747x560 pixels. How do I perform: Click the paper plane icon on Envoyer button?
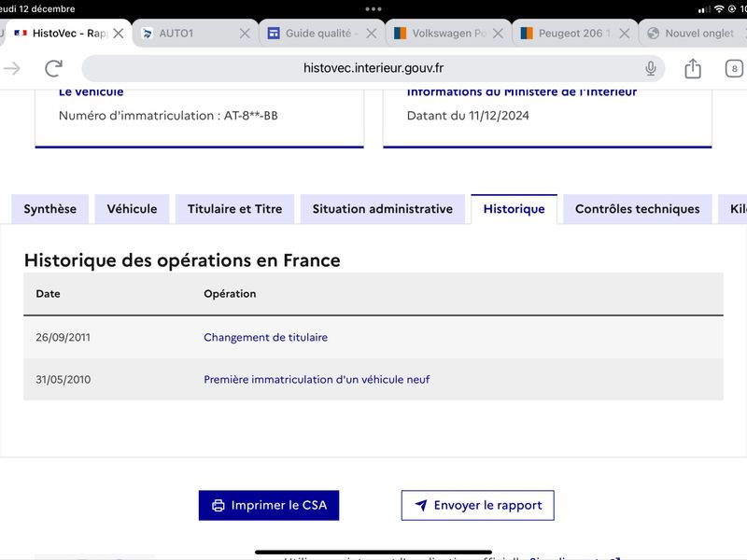point(421,505)
